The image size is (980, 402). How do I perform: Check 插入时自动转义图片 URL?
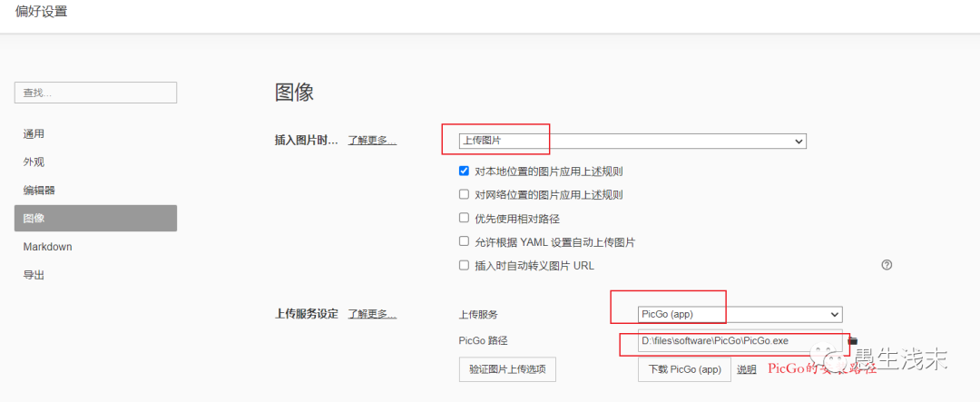(x=464, y=265)
